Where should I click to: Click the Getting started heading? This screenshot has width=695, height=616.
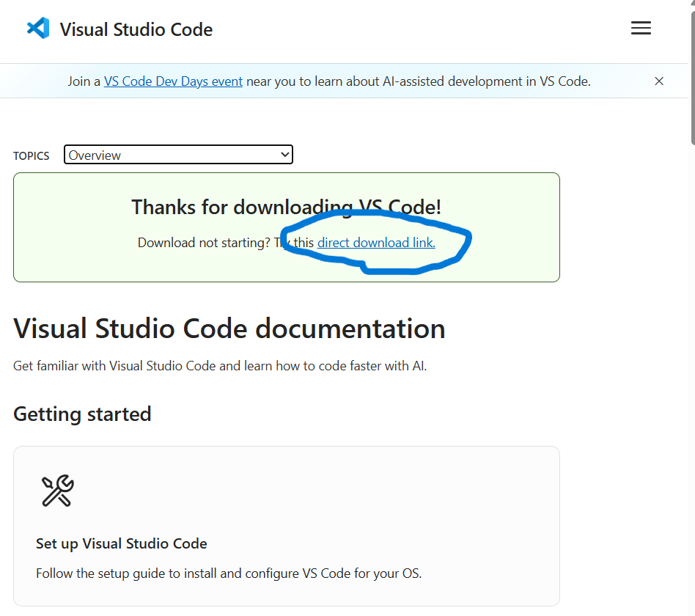click(82, 414)
